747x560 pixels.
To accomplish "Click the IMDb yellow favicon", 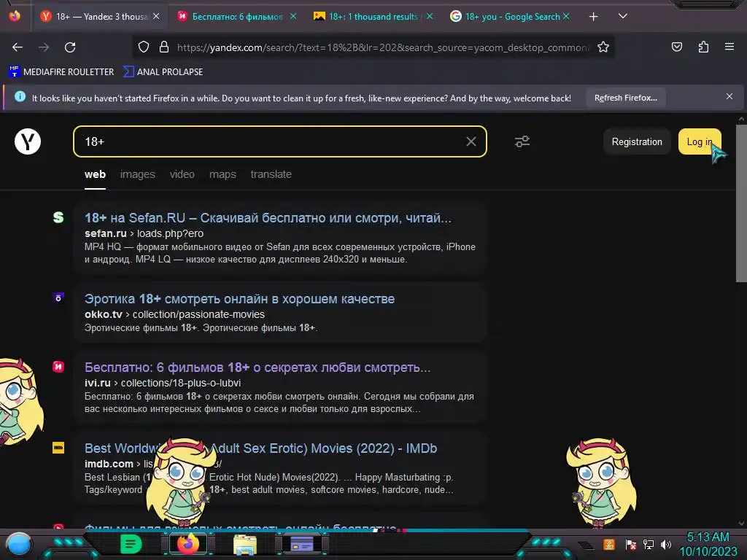I will point(58,448).
